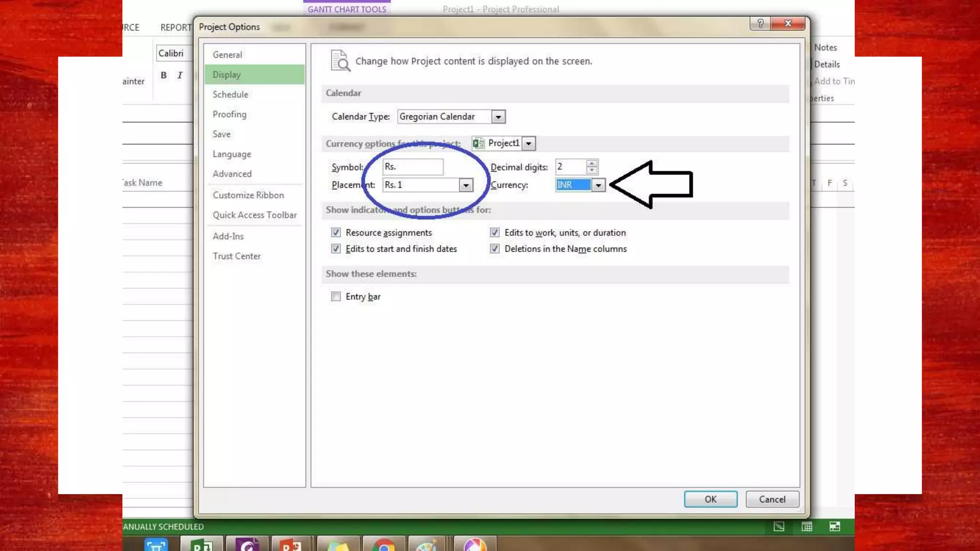This screenshot has width=980, height=551.
Task: Toggle Deletions in the Name columns checkbox
Action: pyautogui.click(x=495, y=249)
